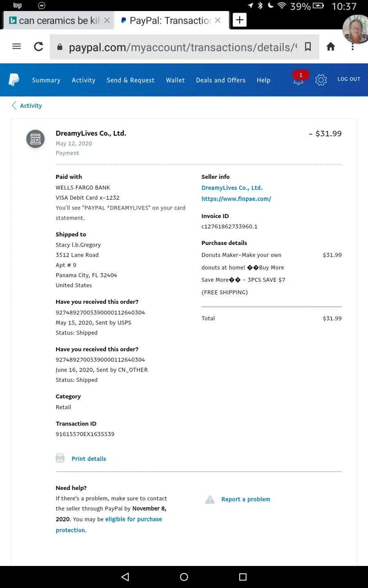Open the Wallet page
This screenshot has height=588, width=368.
(x=175, y=80)
